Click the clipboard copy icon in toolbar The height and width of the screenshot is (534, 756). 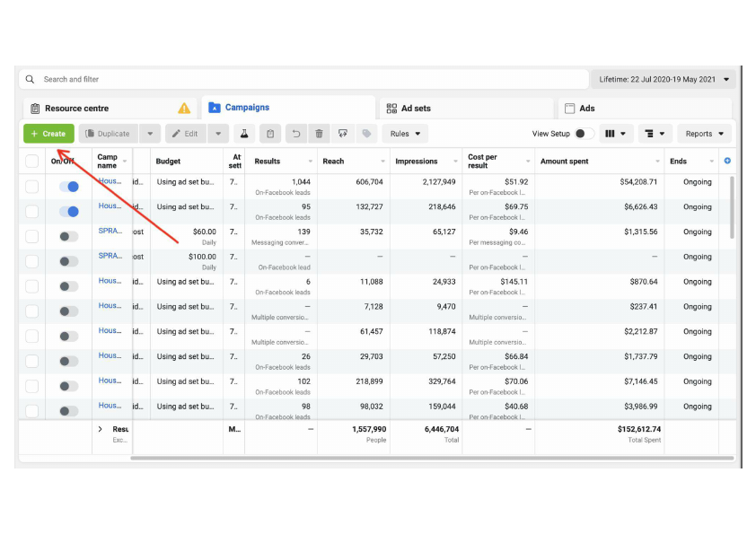(x=270, y=134)
